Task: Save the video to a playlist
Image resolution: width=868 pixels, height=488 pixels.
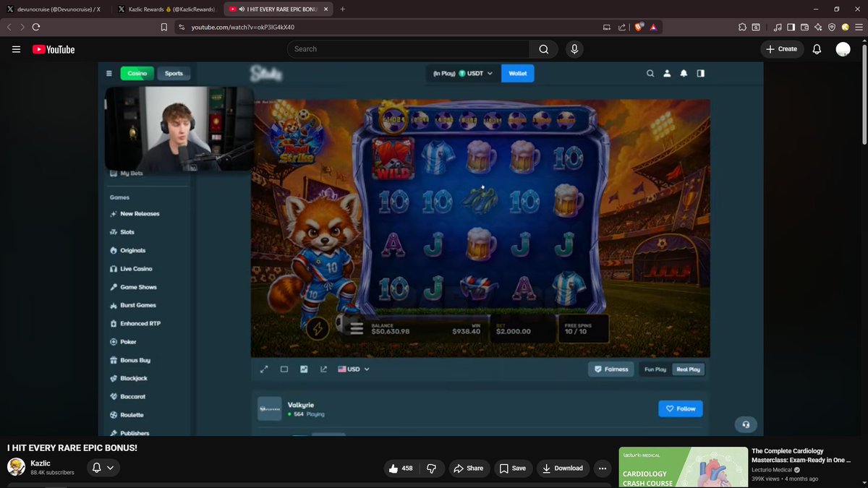Action: tap(513, 468)
